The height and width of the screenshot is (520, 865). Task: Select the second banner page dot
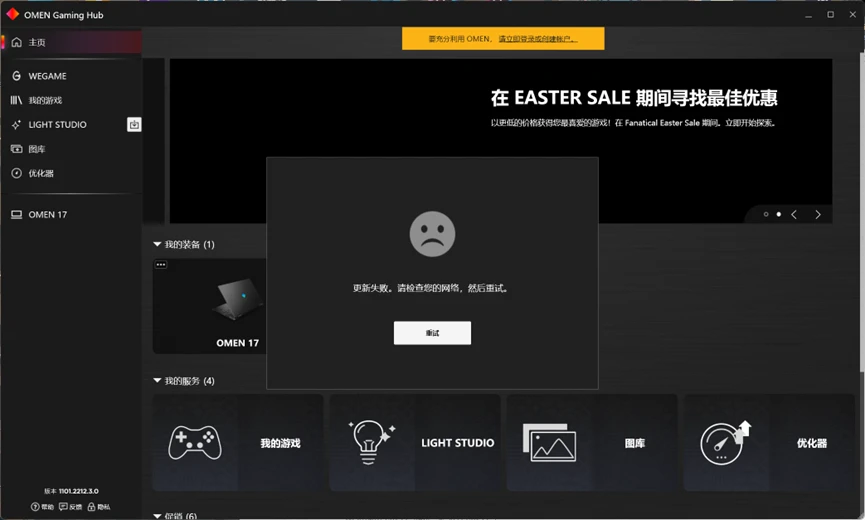click(x=778, y=215)
